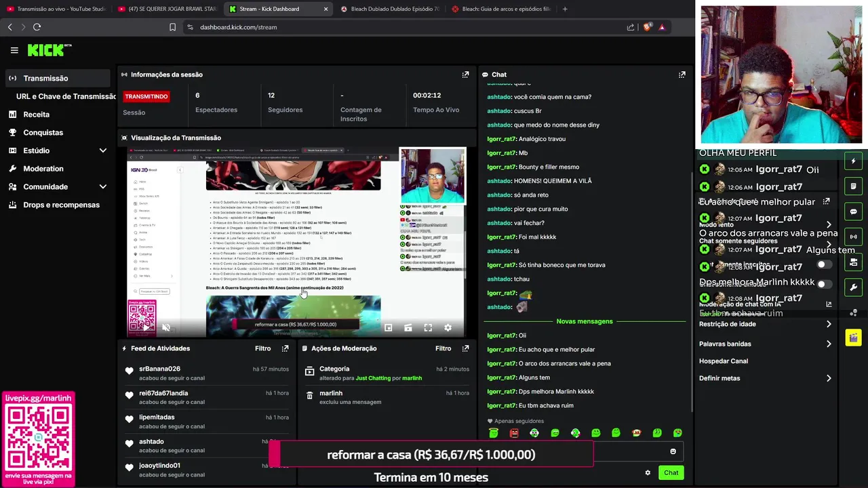Open the wrench tools icon in right rail
The width and height of the screenshot is (868, 488).
point(853,287)
